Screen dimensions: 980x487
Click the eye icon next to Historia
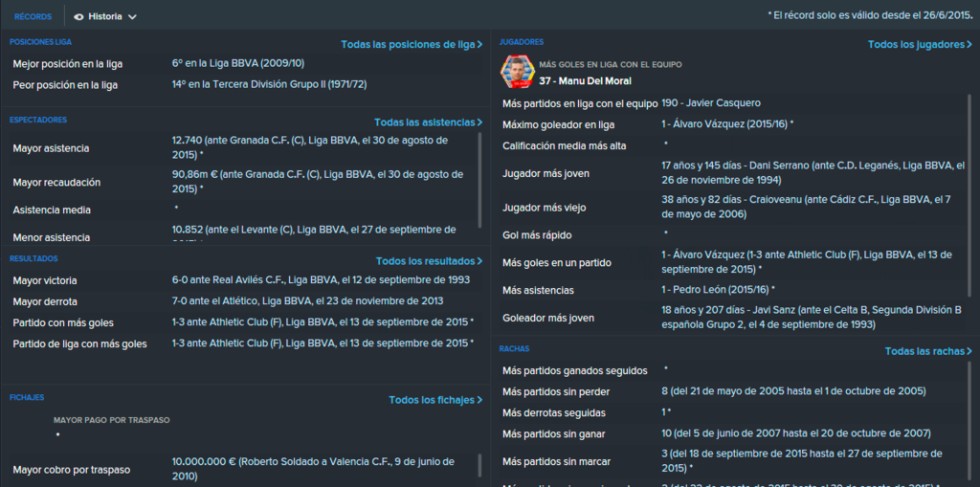(x=78, y=17)
